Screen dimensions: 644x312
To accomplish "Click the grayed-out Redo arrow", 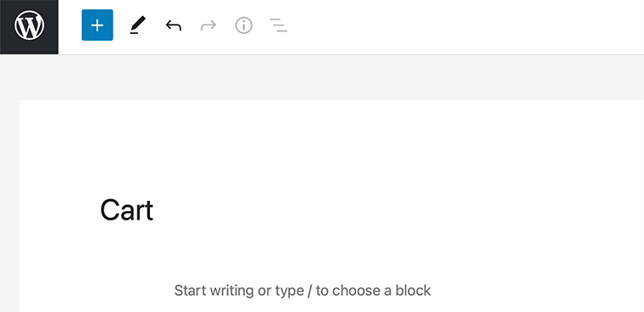I will tap(208, 25).
